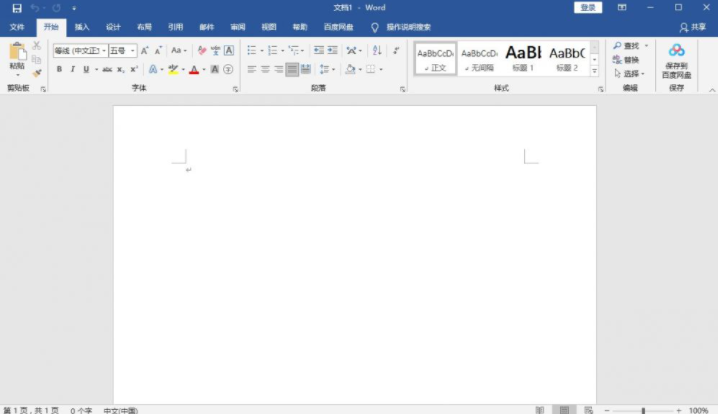
Task: Click the bullet list icon
Action: tap(251, 49)
